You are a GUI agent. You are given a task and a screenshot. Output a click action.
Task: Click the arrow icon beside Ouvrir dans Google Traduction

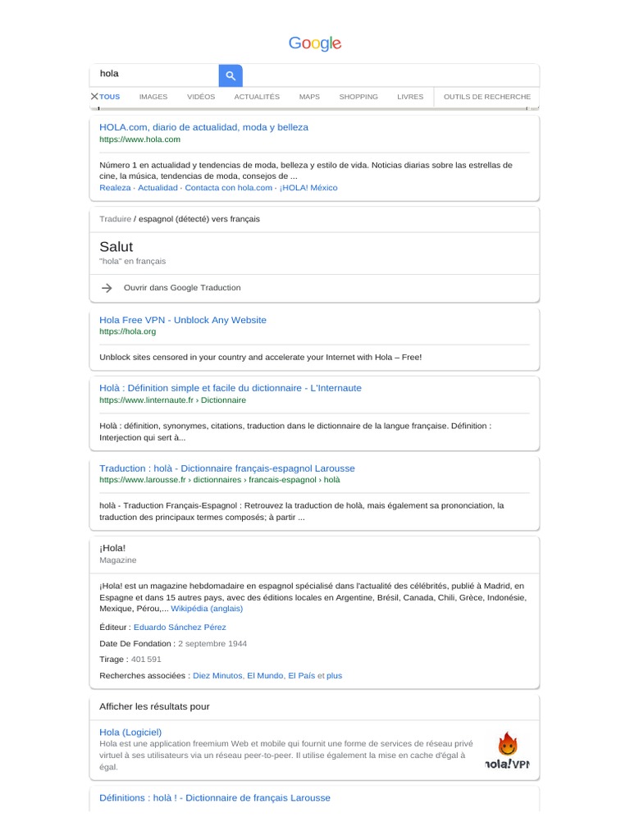coord(107,288)
